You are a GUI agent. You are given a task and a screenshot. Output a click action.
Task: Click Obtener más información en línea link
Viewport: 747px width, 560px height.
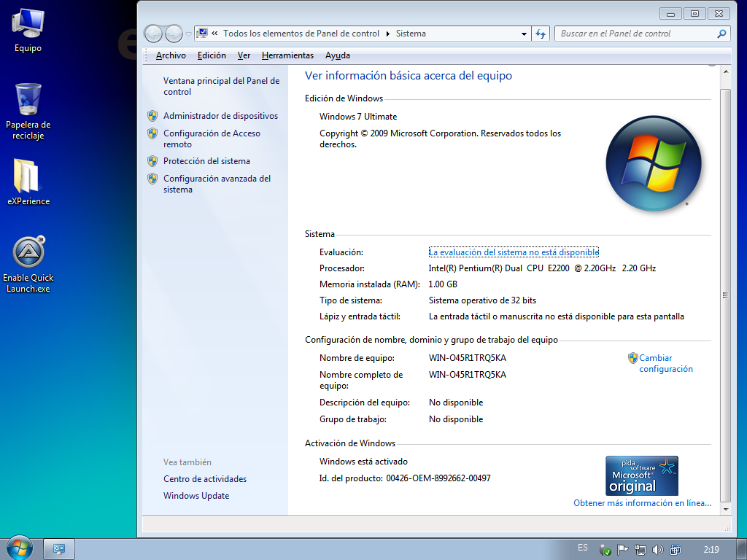coord(642,503)
